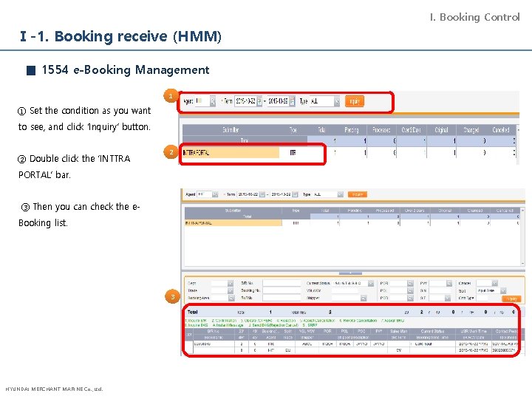Viewport: 532px width, 399px height.
Task: Click the B/R No. input field
Action: coord(282,283)
